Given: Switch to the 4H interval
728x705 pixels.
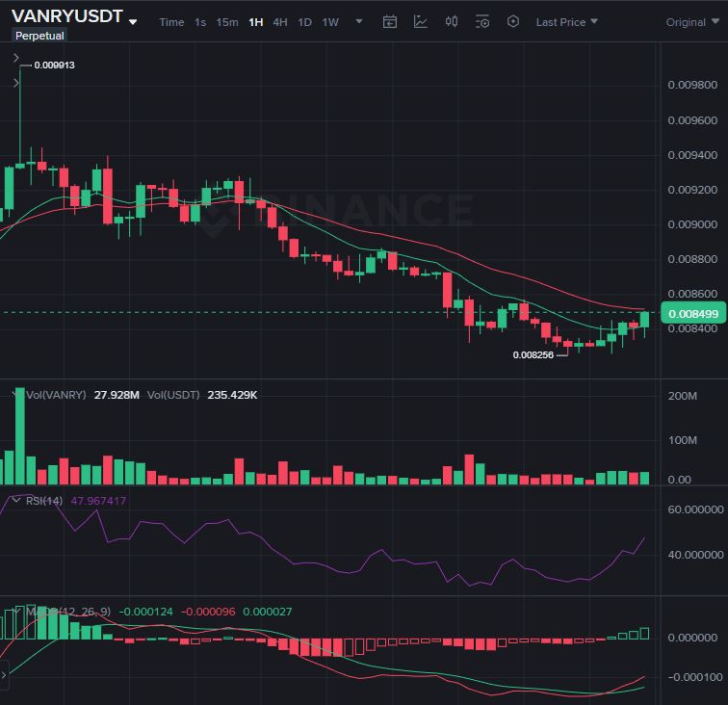Looking at the screenshot, I should (280, 22).
